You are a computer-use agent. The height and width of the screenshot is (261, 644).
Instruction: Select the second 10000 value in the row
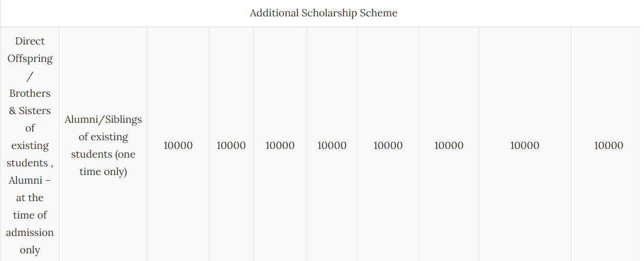tap(231, 146)
